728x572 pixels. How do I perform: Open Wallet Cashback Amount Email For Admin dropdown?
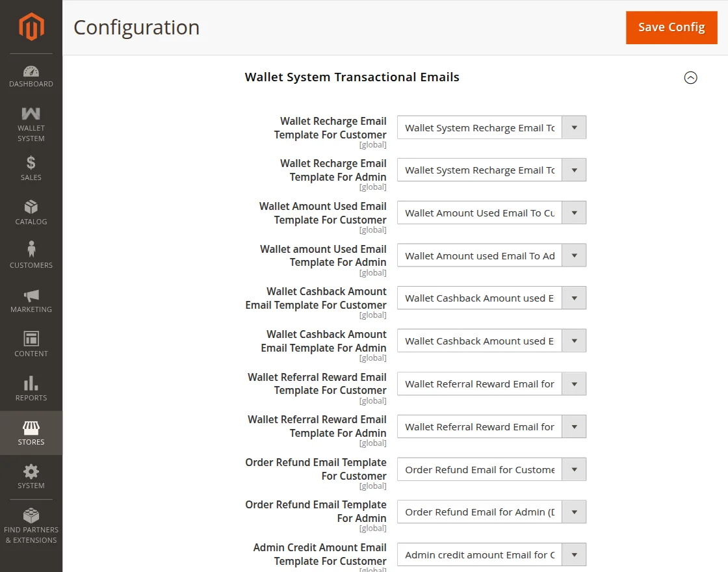click(491, 341)
